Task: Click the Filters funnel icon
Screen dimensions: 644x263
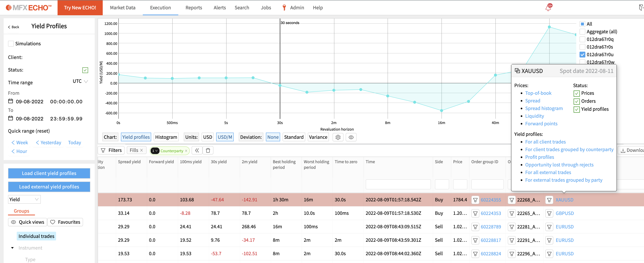Action: pyautogui.click(x=103, y=150)
